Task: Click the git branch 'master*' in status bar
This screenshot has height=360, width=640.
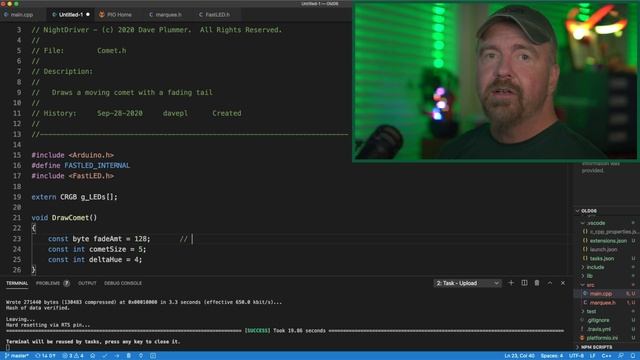Action: click(x=16, y=356)
